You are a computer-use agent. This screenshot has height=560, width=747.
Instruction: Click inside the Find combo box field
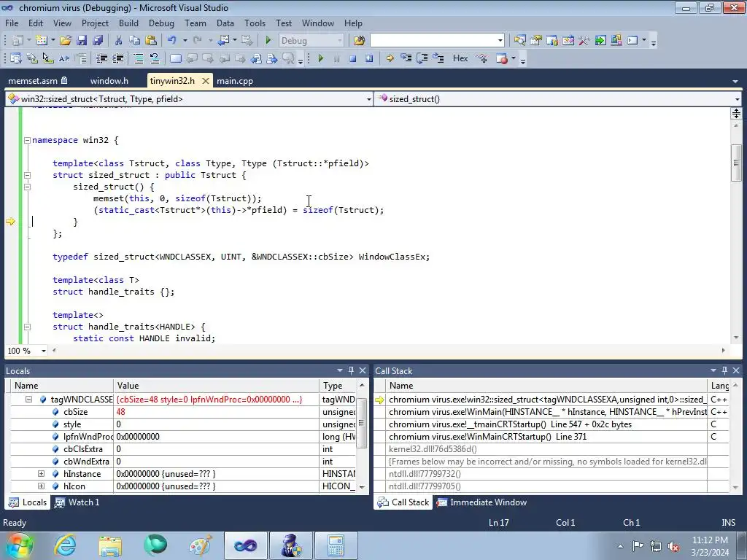[433, 41]
